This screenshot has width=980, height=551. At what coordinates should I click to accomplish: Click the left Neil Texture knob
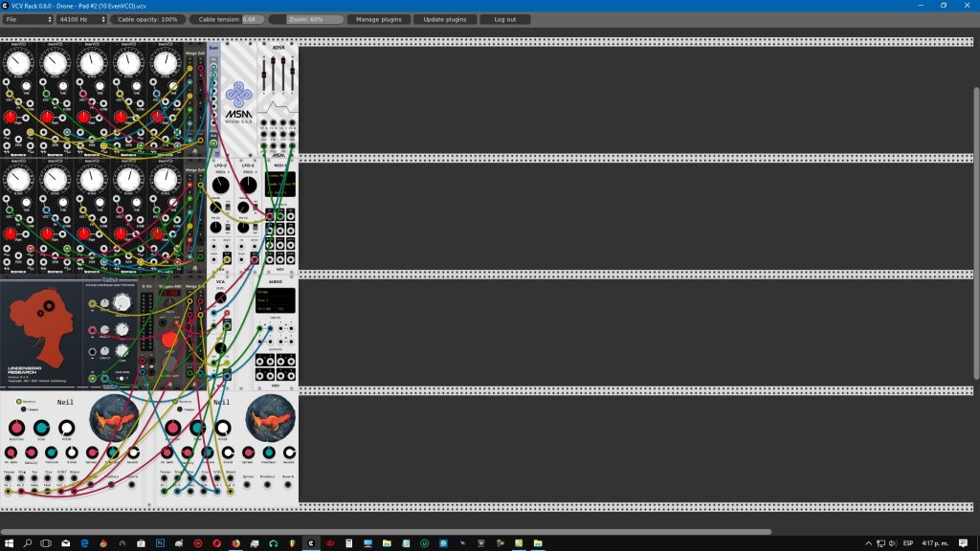click(x=52, y=452)
